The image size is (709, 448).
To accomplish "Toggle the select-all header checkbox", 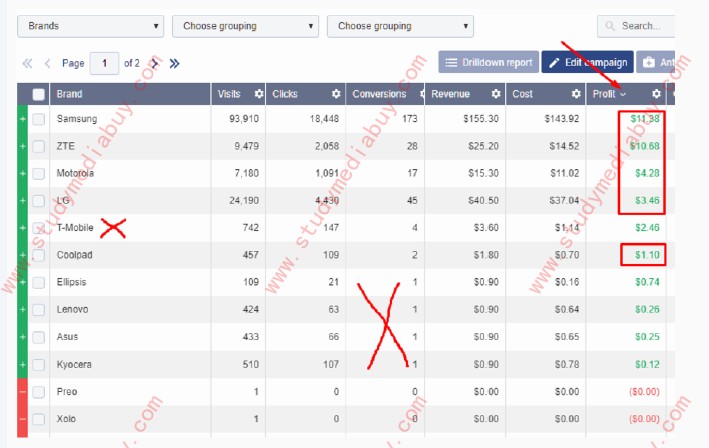I will click(x=38, y=94).
